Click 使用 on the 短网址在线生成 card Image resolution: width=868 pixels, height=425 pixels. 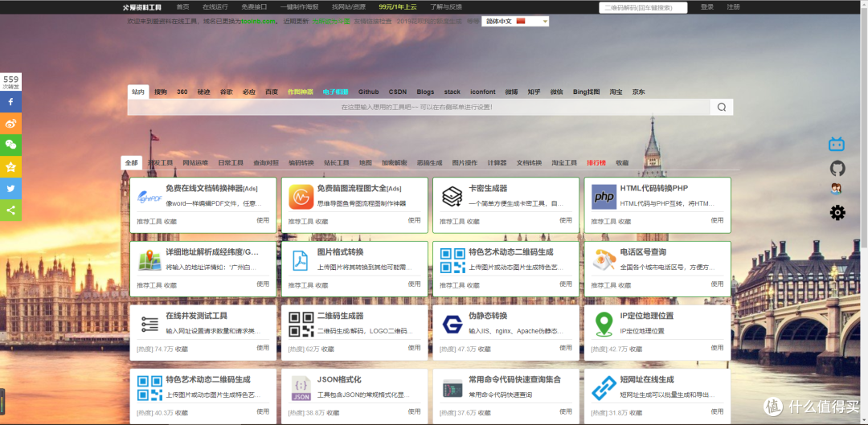(x=717, y=411)
